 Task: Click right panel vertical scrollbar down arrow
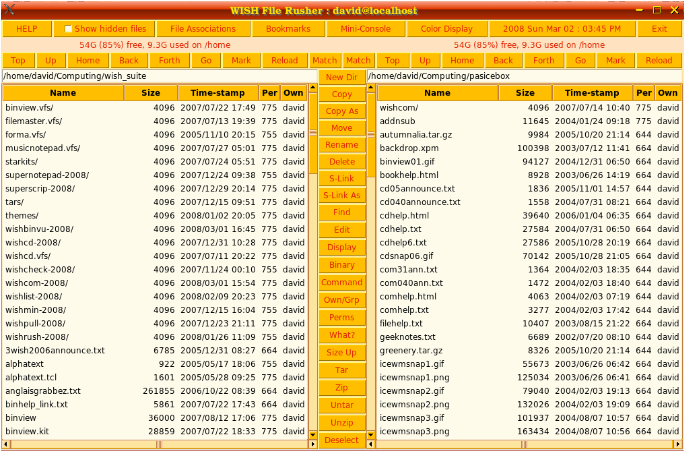coord(371,435)
